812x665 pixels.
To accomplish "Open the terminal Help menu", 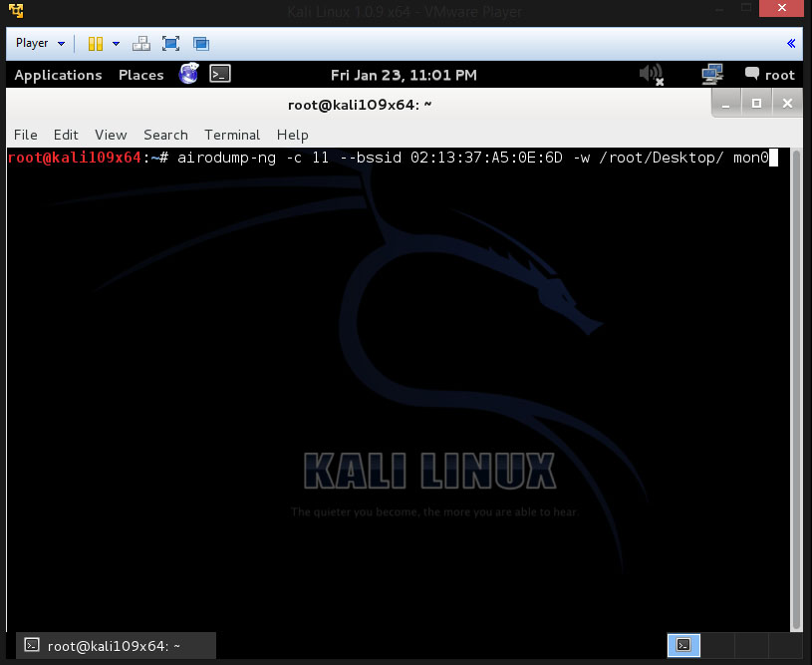I will (293, 135).
